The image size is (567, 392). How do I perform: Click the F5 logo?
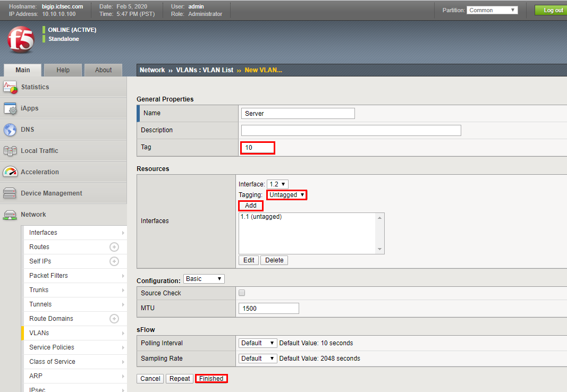(x=21, y=40)
